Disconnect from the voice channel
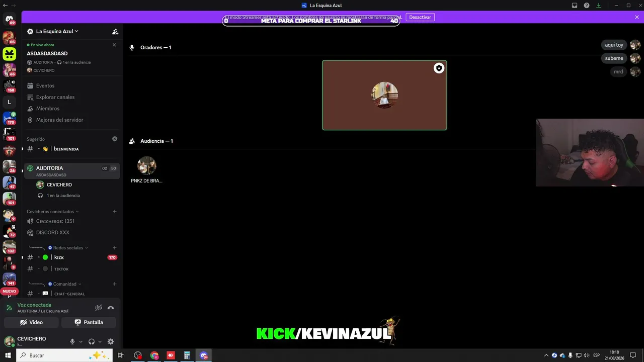 coord(111,308)
